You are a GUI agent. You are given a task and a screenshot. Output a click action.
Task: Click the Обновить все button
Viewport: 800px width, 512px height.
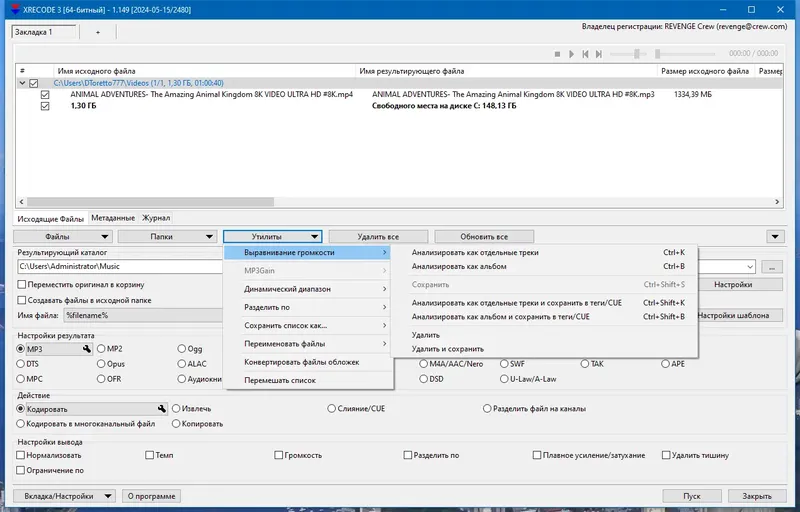[x=484, y=237]
